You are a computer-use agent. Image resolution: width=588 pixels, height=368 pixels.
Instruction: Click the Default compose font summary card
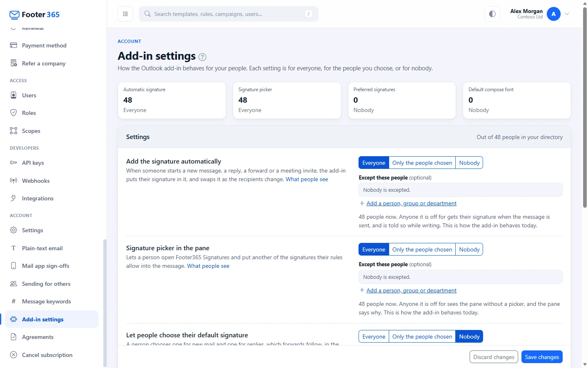pos(517,101)
